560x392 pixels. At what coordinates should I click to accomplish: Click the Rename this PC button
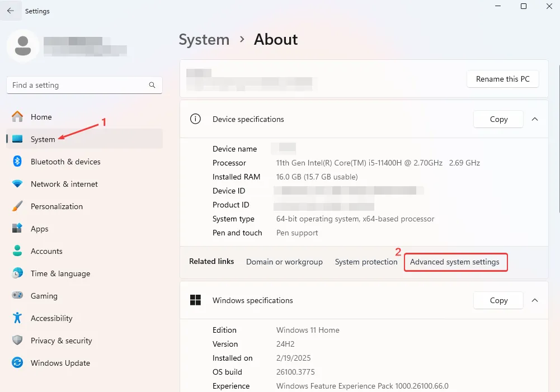[502, 79]
